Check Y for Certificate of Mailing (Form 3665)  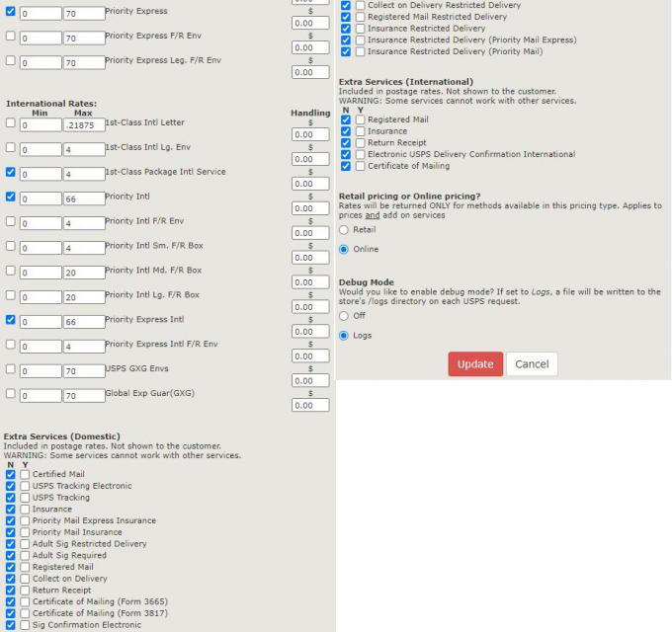pyautogui.click(x=25, y=601)
